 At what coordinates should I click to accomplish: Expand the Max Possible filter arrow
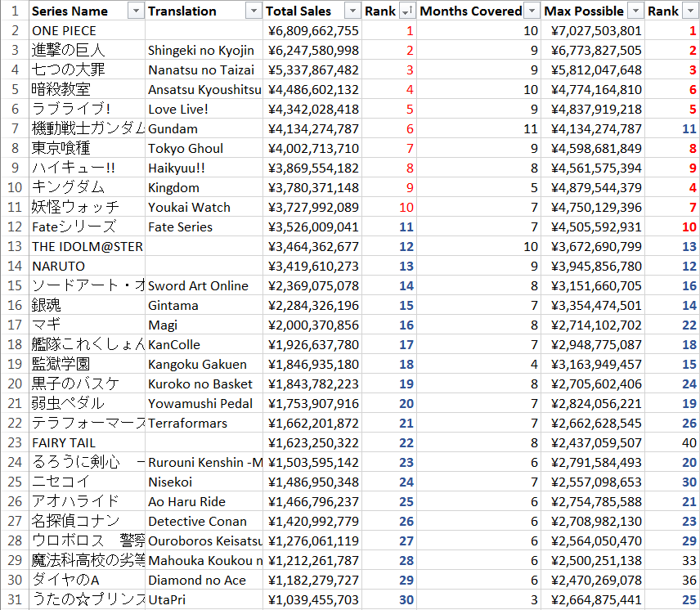pos(635,11)
